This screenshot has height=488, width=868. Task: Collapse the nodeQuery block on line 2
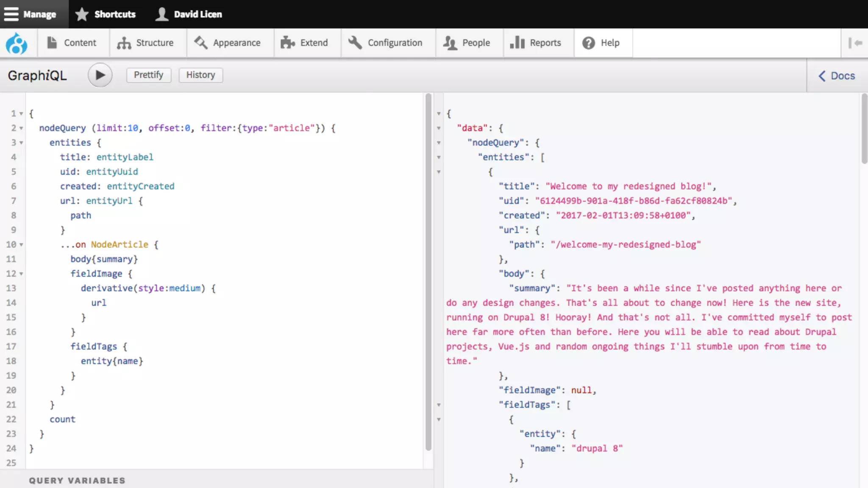click(x=21, y=128)
